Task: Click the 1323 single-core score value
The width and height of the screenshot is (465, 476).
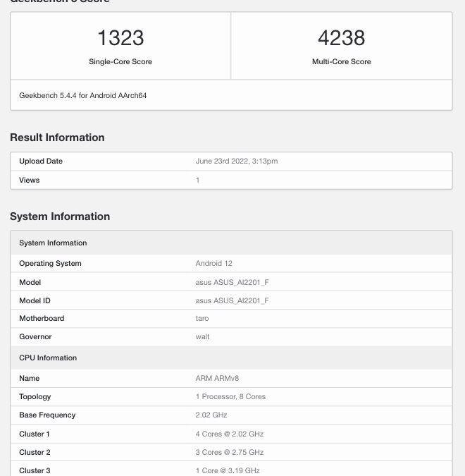Action: (120, 38)
